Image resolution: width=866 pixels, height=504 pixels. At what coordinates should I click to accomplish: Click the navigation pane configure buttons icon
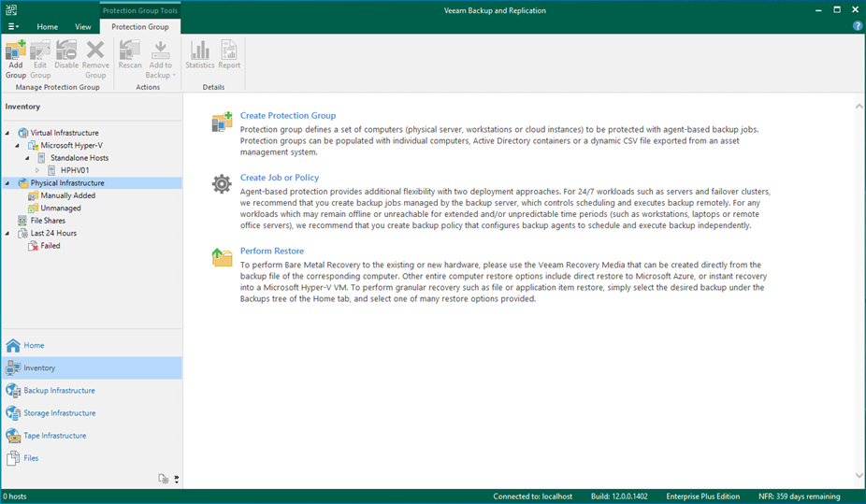coord(164,479)
